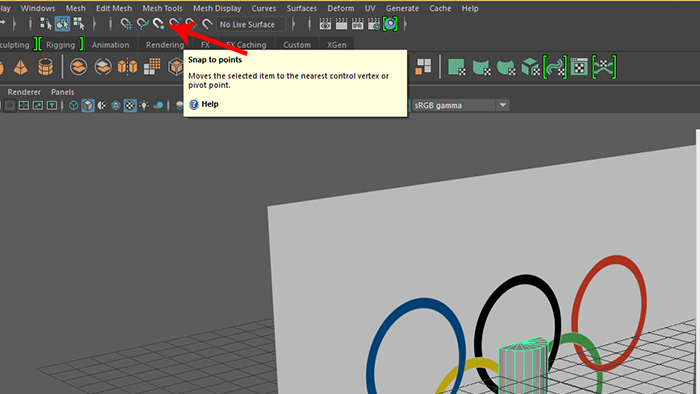The height and width of the screenshot is (394, 700).
Task: Toggle use all lights bulb icon
Action: 144,105
